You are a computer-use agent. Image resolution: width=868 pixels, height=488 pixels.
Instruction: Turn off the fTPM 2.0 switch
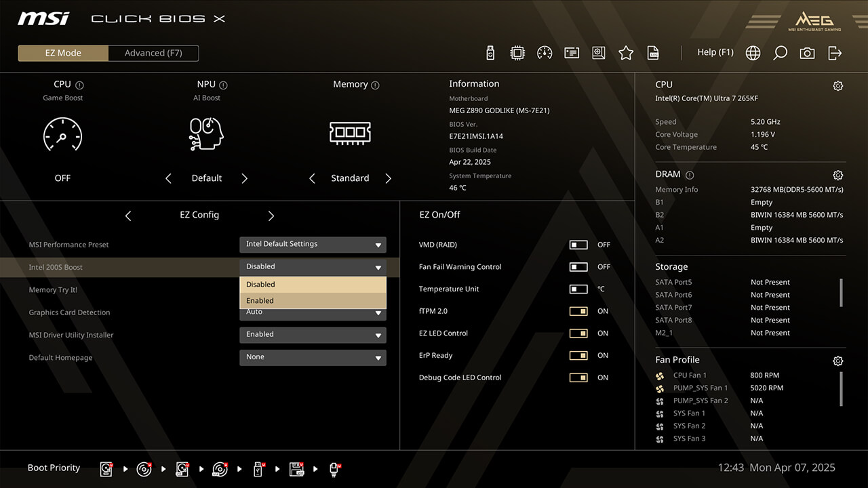tap(578, 311)
